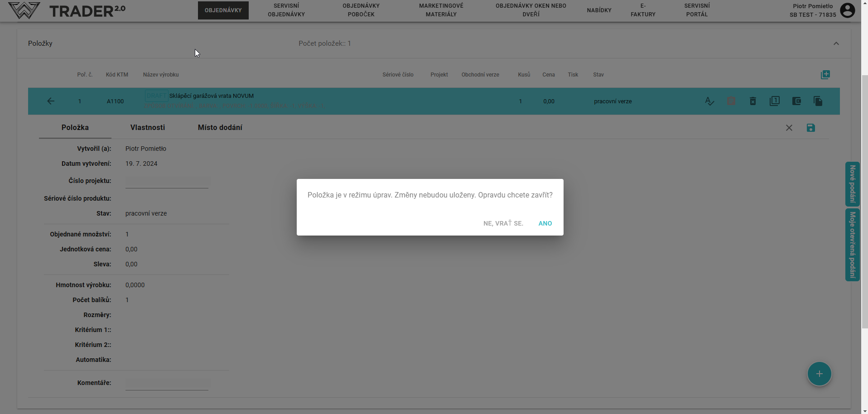The image size is (868, 414).
Task: Save item with the floppy disk icon
Action: click(x=810, y=128)
